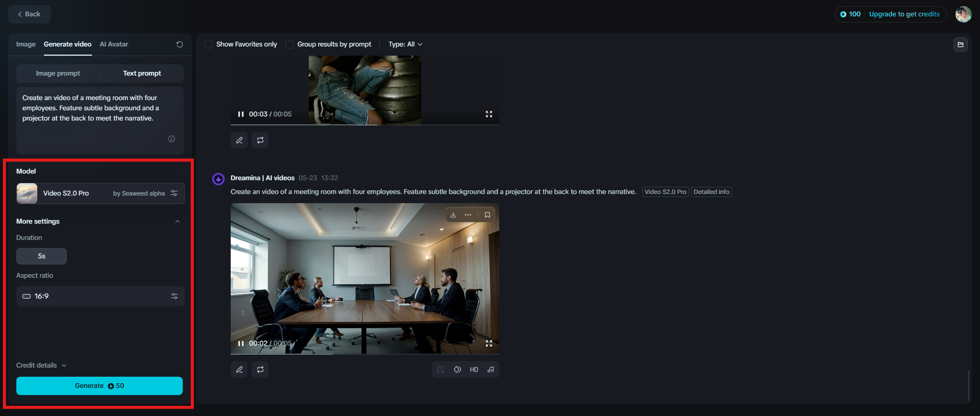Click the Back button
Viewport: 980px width, 416px height.
pyautogui.click(x=29, y=14)
